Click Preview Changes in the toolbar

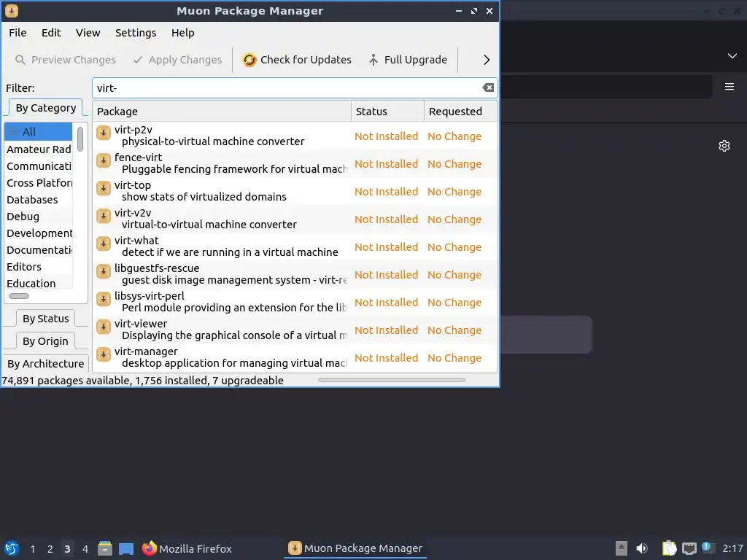pos(65,60)
